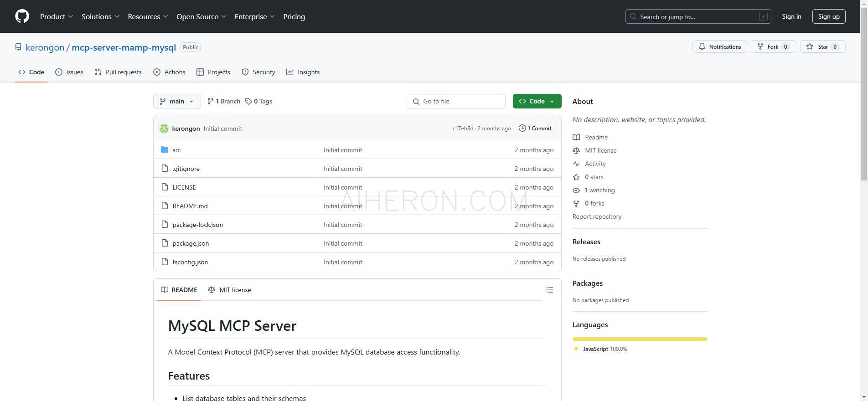Select the MIT license tab above file content
868x401 pixels.
[x=229, y=290]
